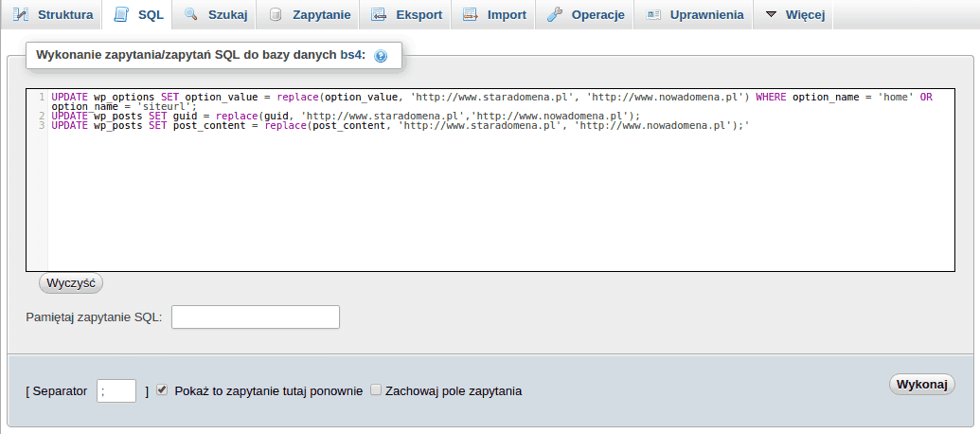Viewport: 980px width, 434px height.
Task: Click the SQL document icon
Action: point(121,14)
